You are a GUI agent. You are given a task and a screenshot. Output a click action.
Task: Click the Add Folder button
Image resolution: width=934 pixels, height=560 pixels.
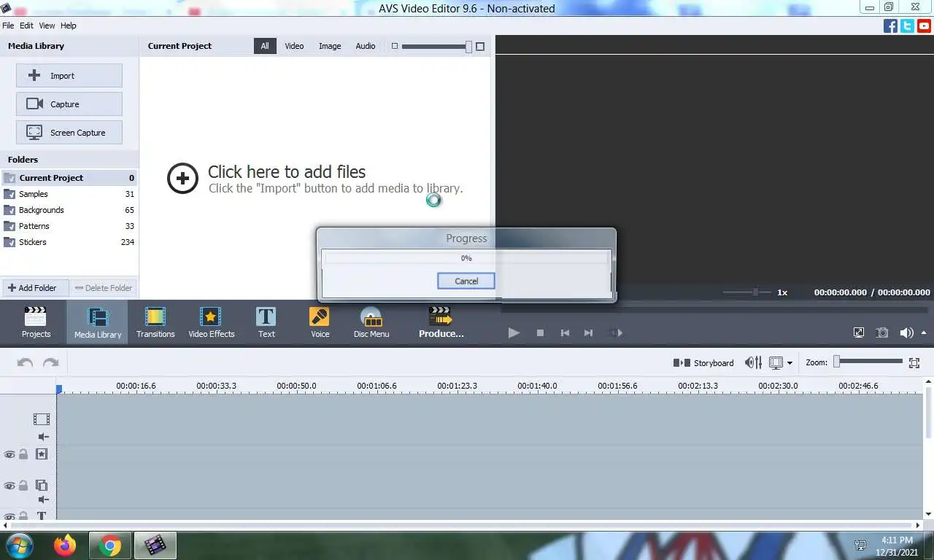(36, 288)
